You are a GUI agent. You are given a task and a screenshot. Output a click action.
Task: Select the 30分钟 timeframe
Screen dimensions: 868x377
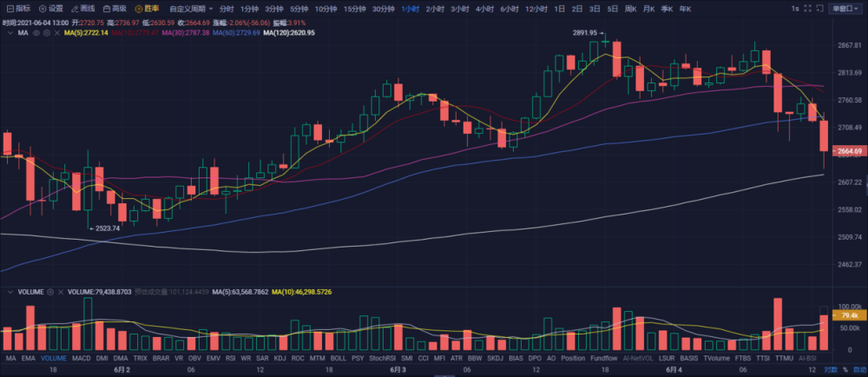tap(384, 9)
